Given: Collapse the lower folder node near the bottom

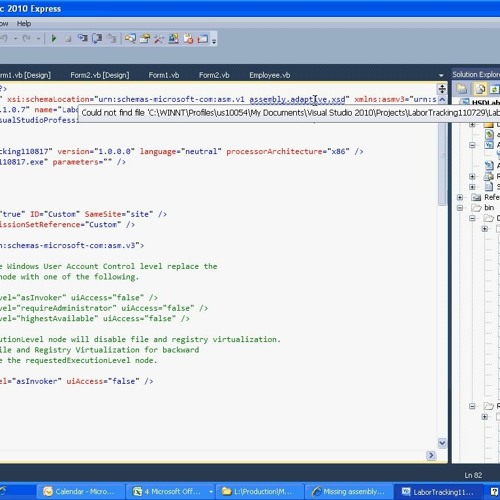Looking at the screenshot, I should tap(472, 406).
